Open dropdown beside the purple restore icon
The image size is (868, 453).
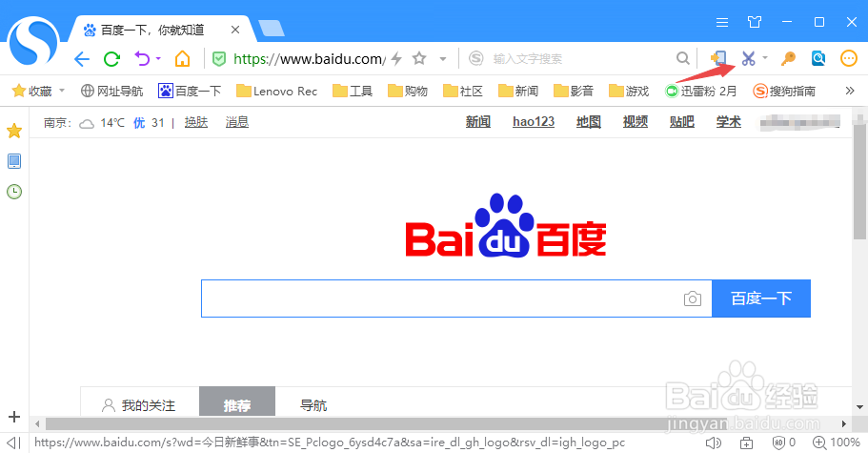click(x=158, y=58)
